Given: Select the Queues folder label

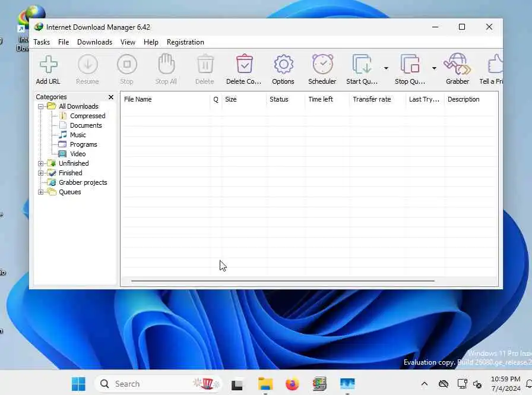Looking at the screenshot, I should coord(70,192).
